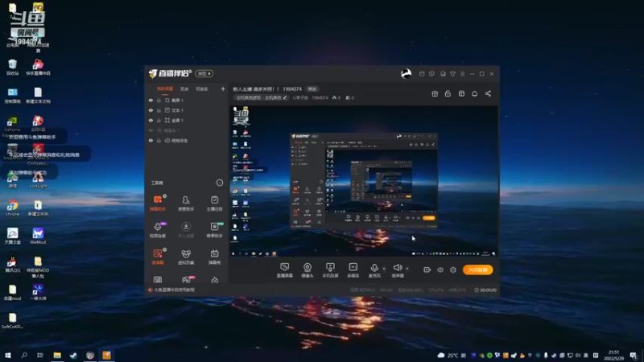Open the mode switch pill beside logo
This screenshot has width=644, height=362.
pyautogui.click(x=204, y=73)
